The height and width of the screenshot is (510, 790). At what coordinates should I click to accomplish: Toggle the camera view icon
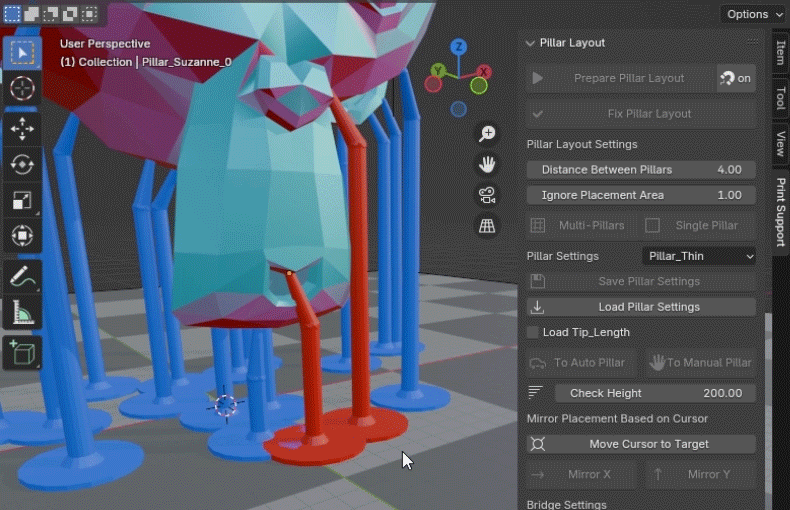click(x=487, y=195)
